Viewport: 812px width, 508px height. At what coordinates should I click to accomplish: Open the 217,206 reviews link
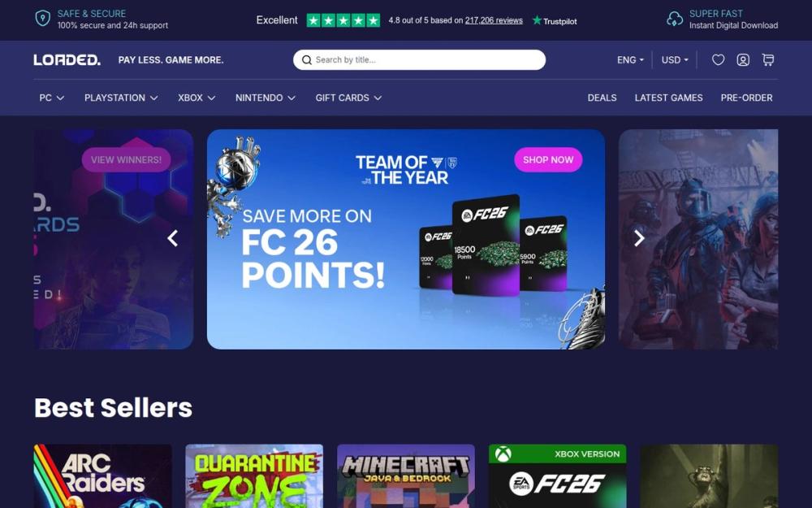point(494,21)
